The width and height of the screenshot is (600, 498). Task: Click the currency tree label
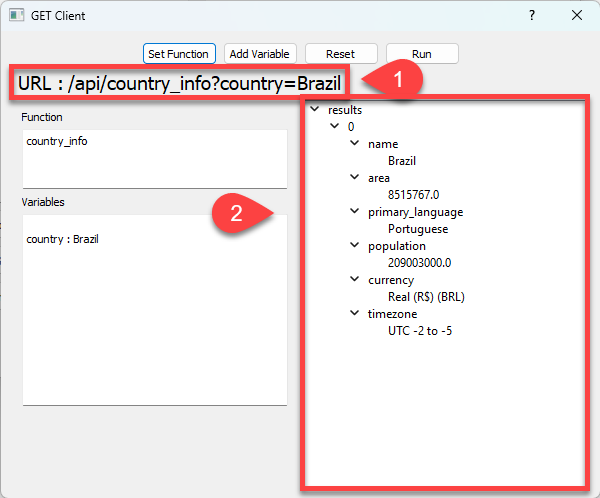pyautogui.click(x=391, y=280)
